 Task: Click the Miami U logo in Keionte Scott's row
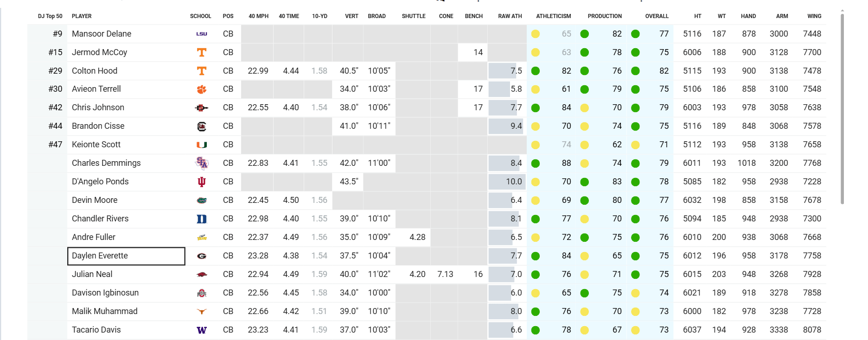coord(201,145)
